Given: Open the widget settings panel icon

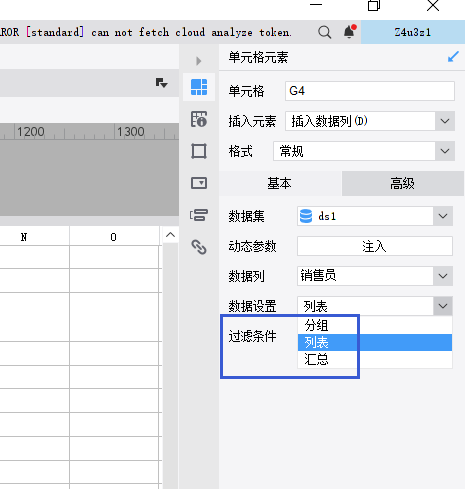Looking at the screenshot, I should click(x=199, y=183).
